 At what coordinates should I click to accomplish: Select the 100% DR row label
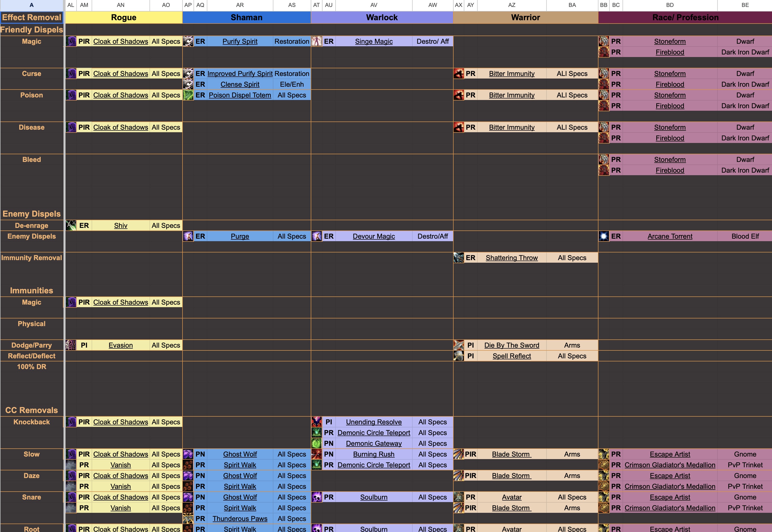point(31,367)
